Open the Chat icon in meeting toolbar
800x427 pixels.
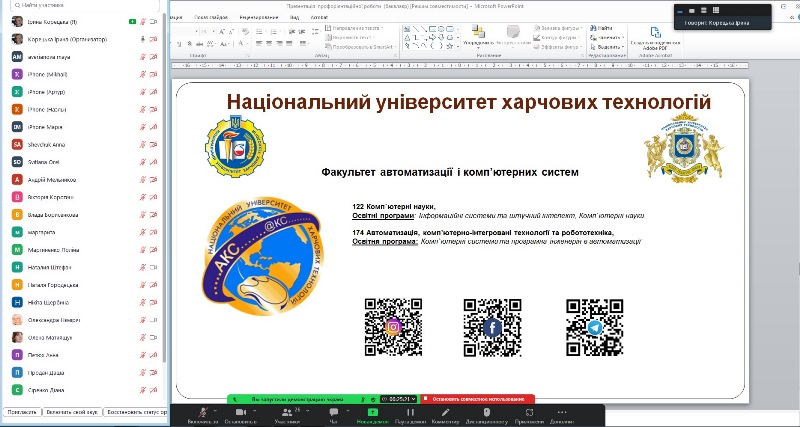point(333,411)
